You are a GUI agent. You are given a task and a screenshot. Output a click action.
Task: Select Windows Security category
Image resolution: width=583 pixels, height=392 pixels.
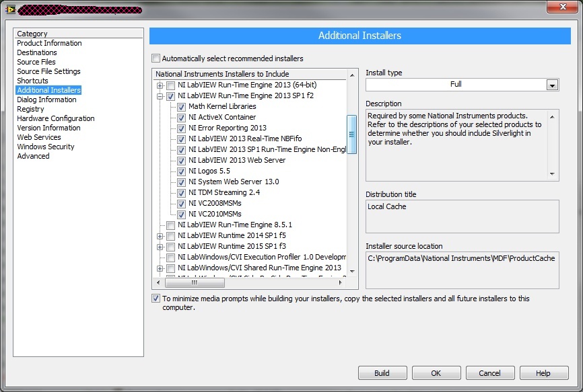tap(46, 147)
